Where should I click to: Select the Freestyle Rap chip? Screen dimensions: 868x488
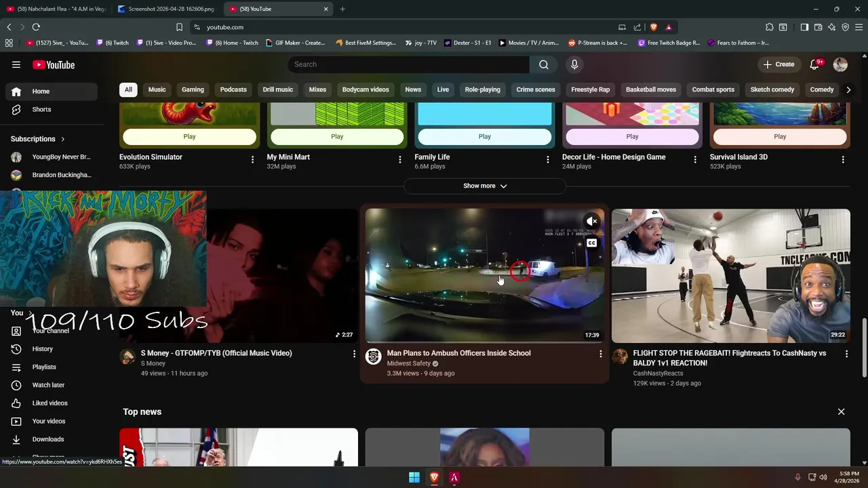point(590,89)
